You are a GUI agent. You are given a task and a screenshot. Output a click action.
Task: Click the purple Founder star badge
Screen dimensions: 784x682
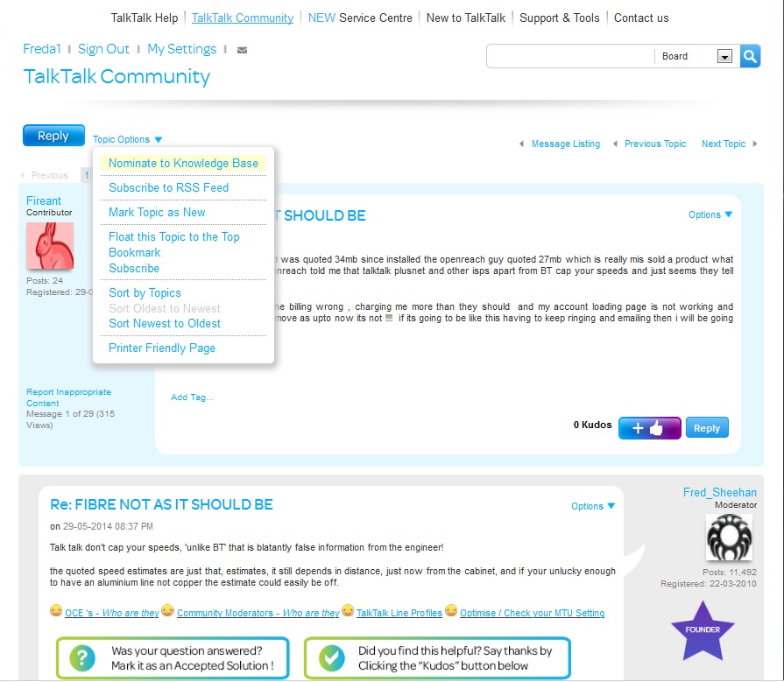tap(702, 630)
